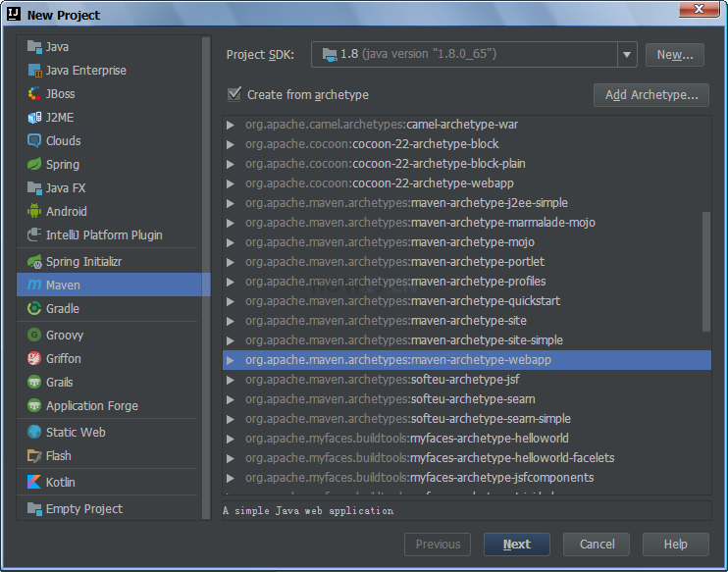The image size is (728, 572).
Task: Select cocoon-22-archetype-webapp row
Action: [x=467, y=183]
